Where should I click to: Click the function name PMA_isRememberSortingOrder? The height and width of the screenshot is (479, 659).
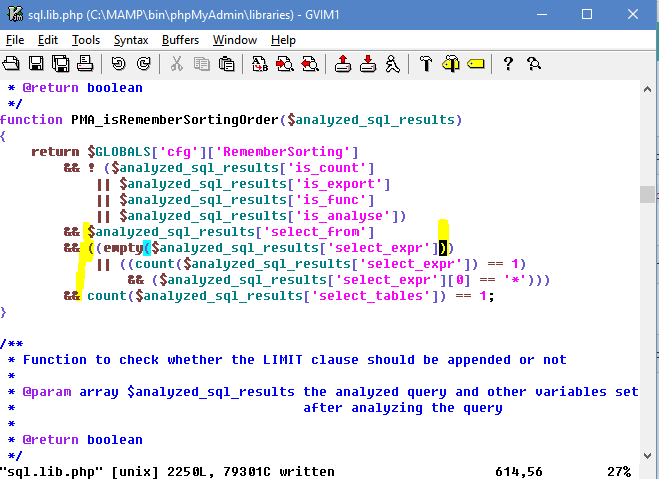[175, 120]
